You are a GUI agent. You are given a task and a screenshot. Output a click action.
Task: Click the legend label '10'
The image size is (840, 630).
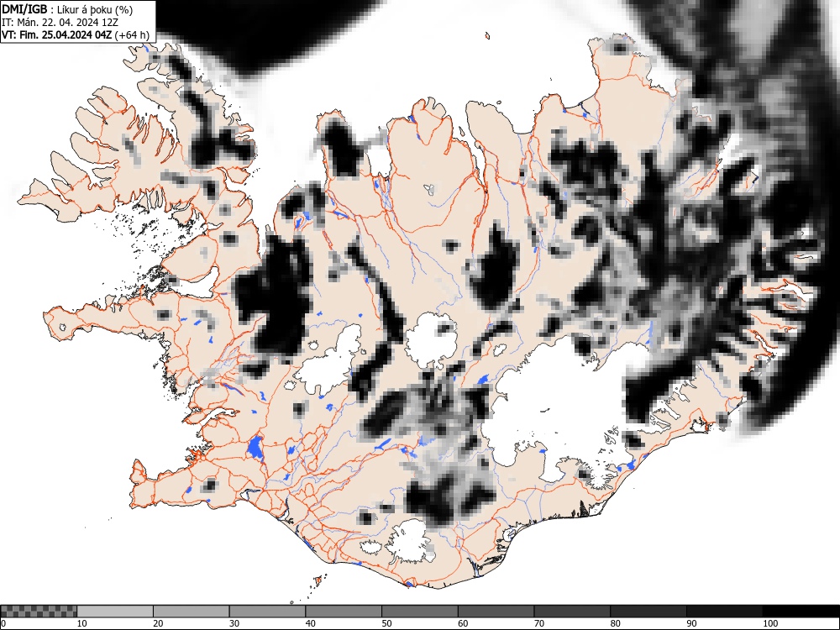click(x=82, y=623)
